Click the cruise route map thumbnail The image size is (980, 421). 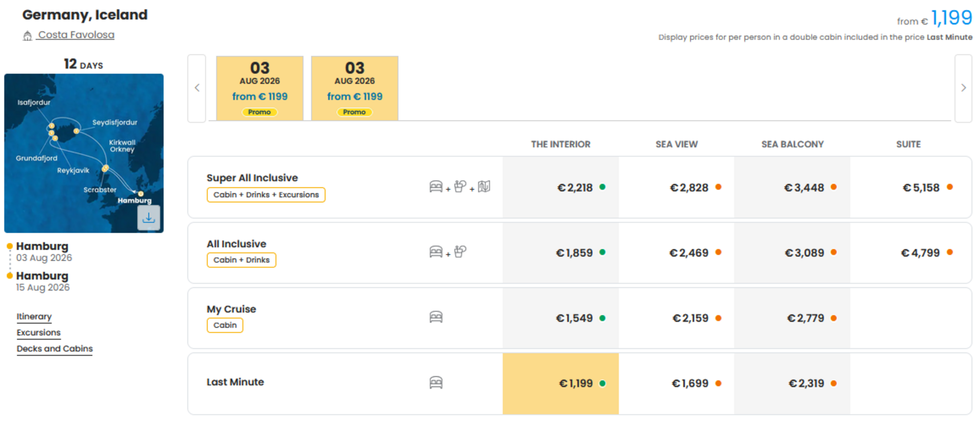[x=84, y=153]
